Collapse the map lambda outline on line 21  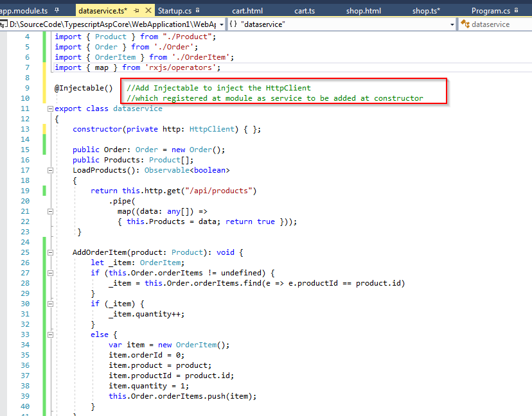coord(50,212)
